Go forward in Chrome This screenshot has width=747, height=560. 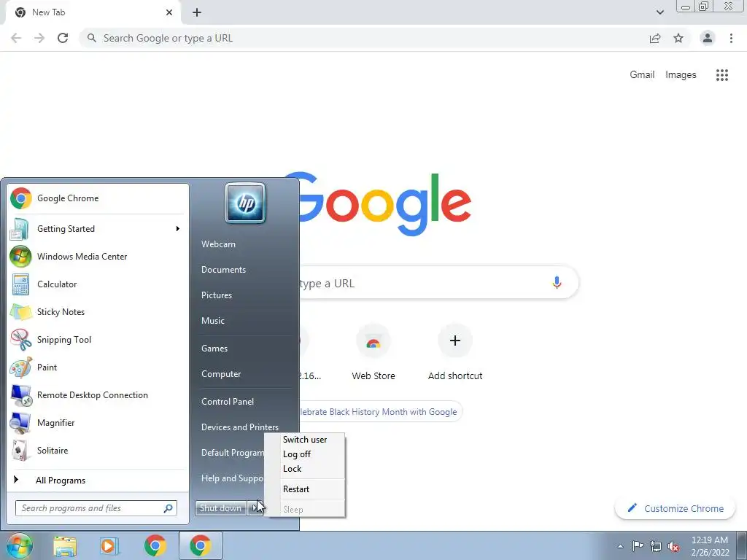(x=39, y=38)
